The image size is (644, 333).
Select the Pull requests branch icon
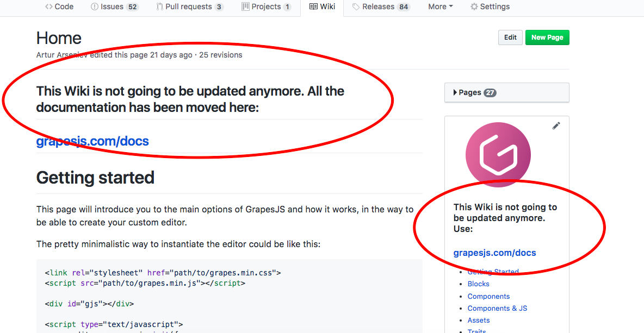click(x=159, y=7)
